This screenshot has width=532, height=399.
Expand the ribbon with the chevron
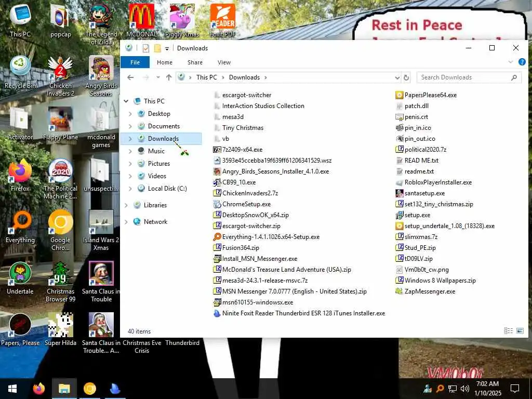click(510, 62)
